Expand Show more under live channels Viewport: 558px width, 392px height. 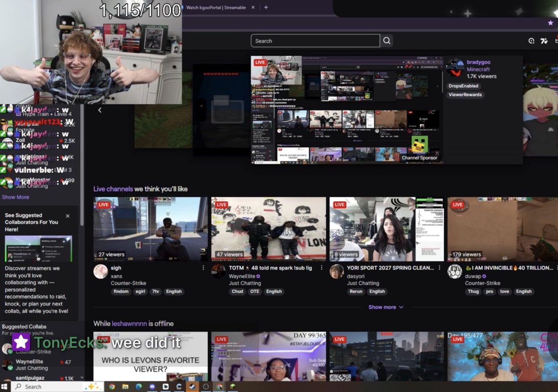click(385, 307)
